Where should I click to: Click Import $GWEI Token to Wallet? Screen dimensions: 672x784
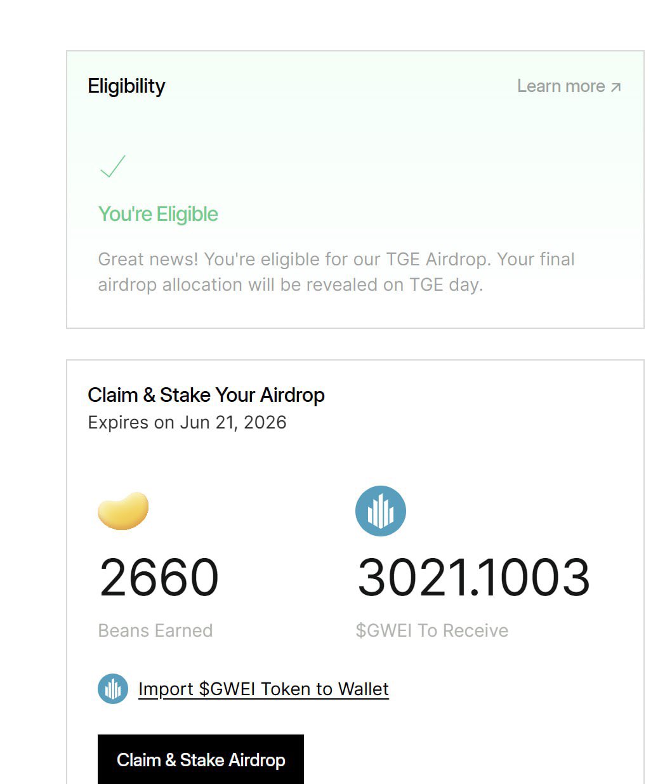[263, 689]
